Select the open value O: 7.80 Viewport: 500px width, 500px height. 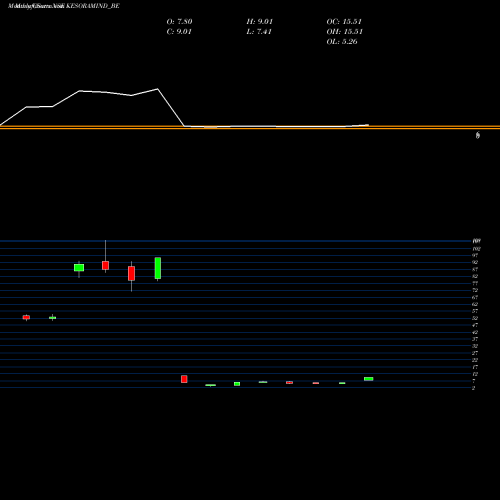pyautogui.click(x=179, y=21)
